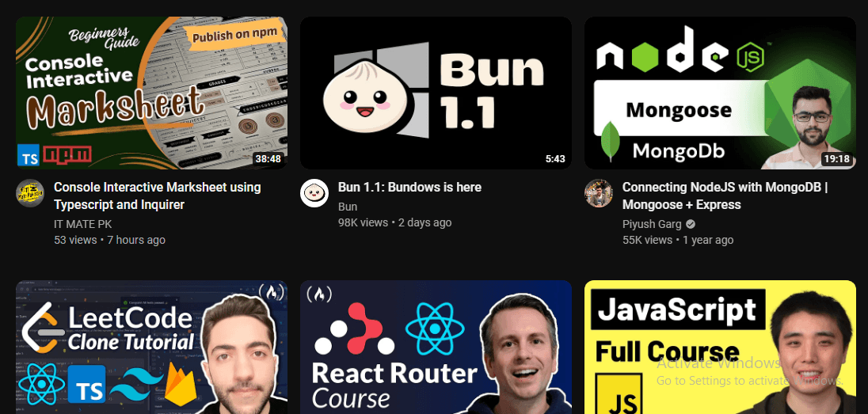The width and height of the screenshot is (868, 414).
Task: Open IT MATE PK channel avatar
Action: [x=30, y=193]
